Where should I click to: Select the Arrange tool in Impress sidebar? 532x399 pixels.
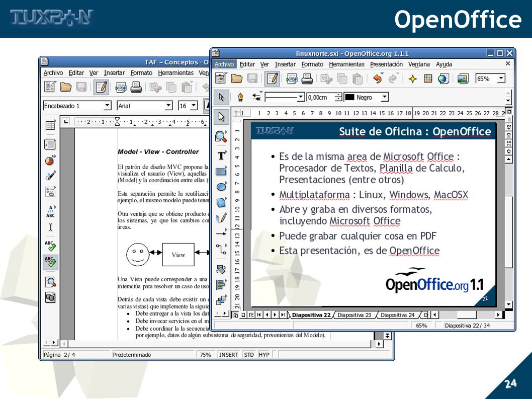point(221,300)
